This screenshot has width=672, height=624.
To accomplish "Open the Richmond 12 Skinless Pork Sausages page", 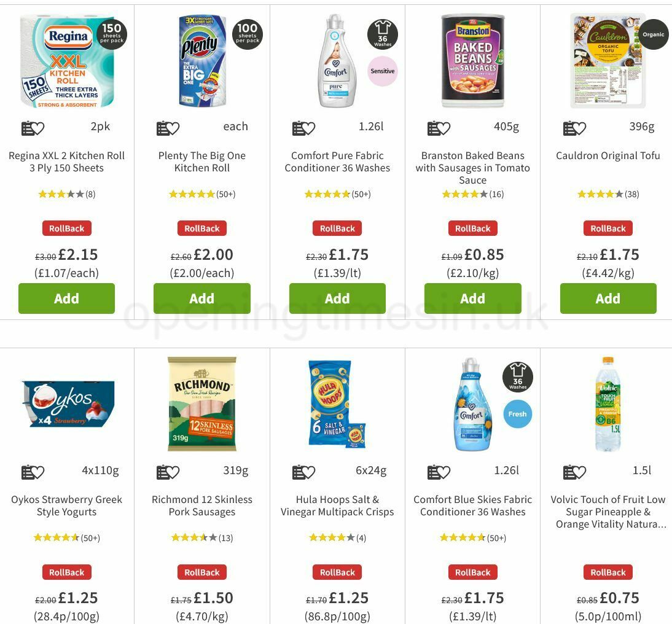I will (x=202, y=505).
